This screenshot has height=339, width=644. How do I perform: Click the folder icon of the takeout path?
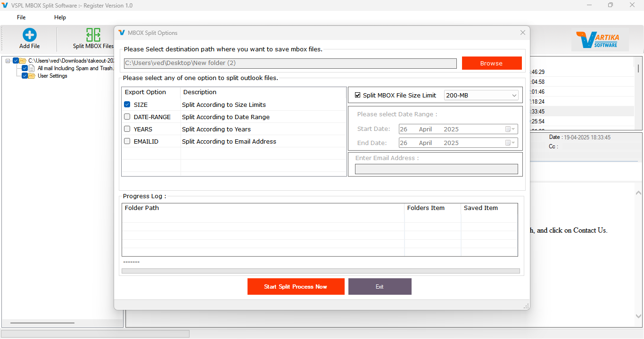click(x=23, y=61)
